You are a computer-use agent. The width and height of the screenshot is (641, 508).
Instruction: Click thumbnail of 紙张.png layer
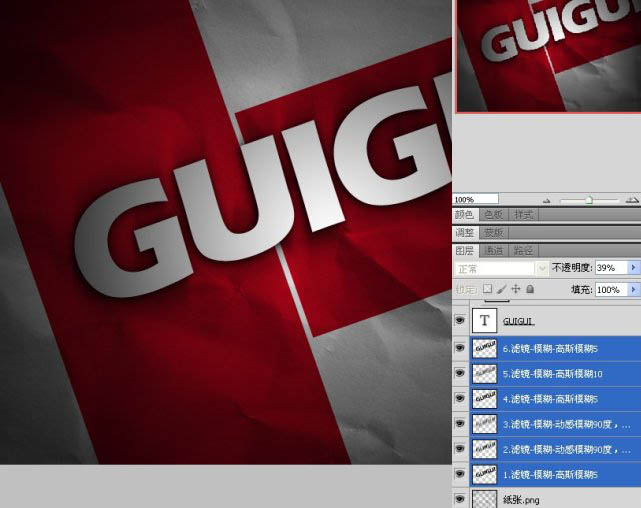pyautogui.click(x=484, y=499)
